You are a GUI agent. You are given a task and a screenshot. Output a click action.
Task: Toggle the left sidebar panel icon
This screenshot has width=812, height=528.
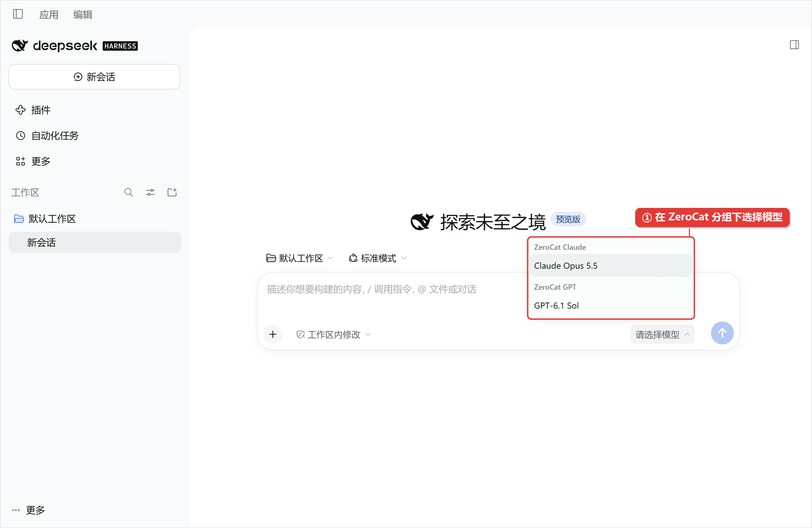tap(18, 14)
